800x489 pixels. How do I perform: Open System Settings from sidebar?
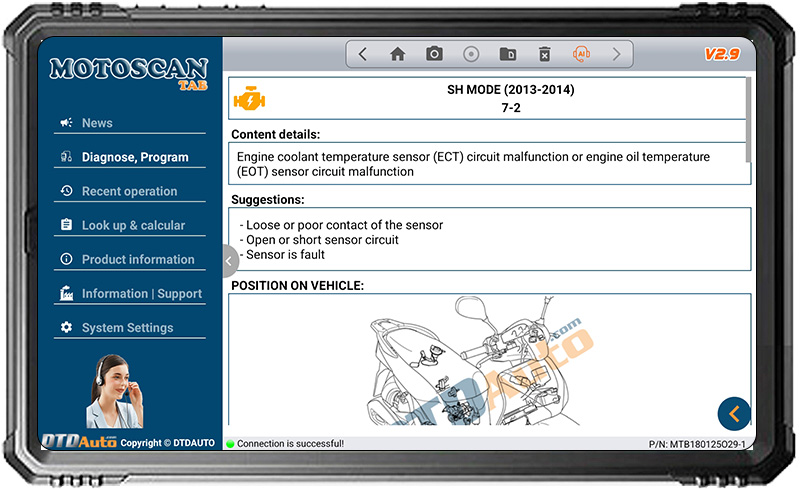point(130,328)
